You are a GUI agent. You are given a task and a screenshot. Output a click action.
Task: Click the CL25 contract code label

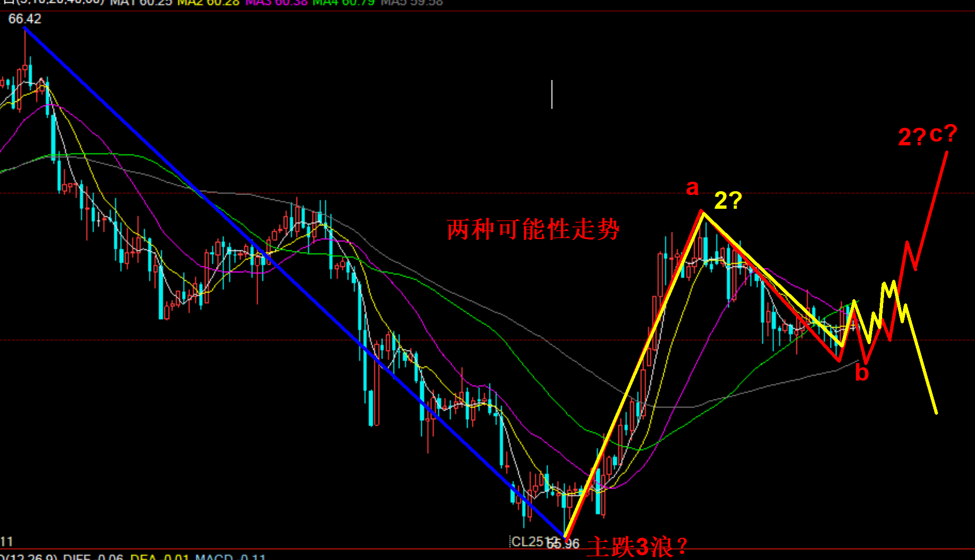[x=528, y=542]
